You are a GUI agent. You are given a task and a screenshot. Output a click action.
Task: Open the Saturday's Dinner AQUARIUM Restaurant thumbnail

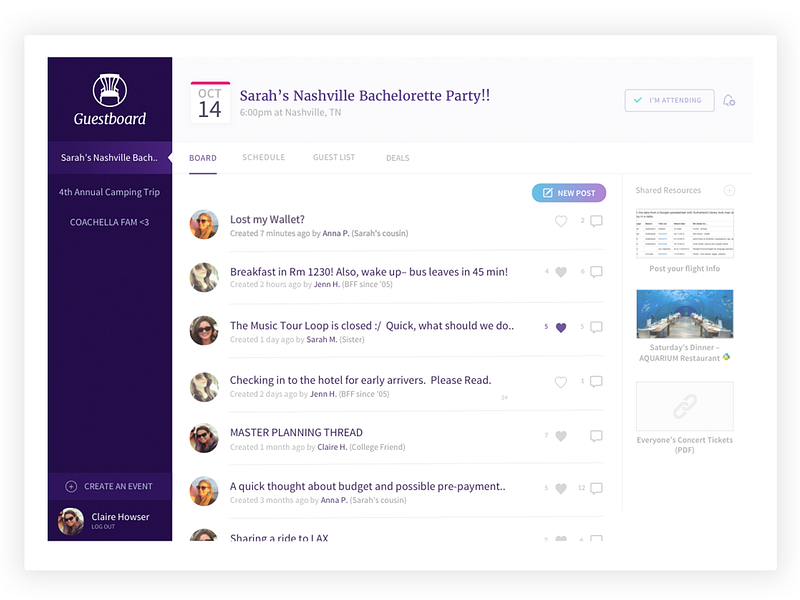(x=684, y=313)
